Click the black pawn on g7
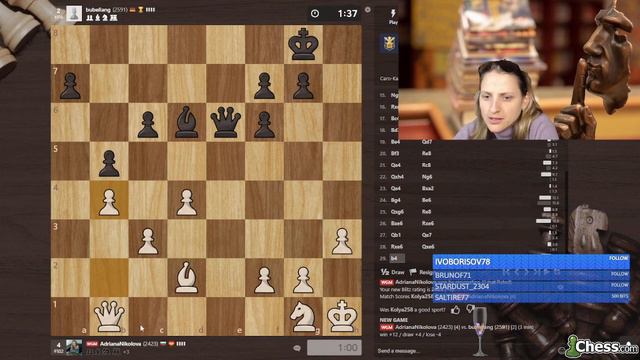640x360 pixels. [x=303, y=86]
